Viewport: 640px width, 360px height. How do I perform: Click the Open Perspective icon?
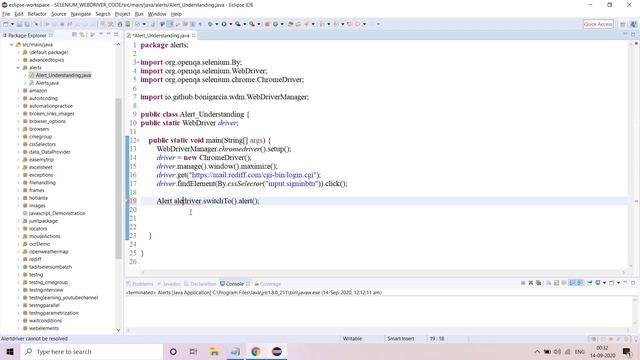click(623, 24)
